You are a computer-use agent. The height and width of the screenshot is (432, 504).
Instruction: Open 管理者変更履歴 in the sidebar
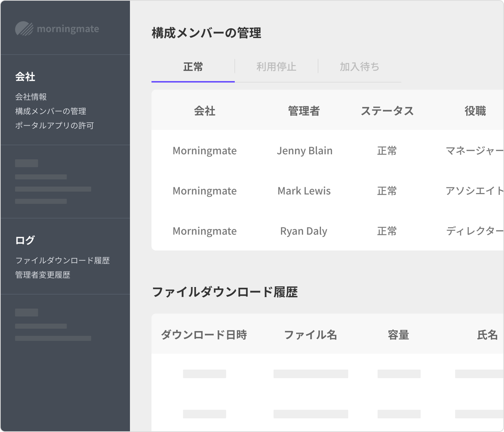[43, 275]
